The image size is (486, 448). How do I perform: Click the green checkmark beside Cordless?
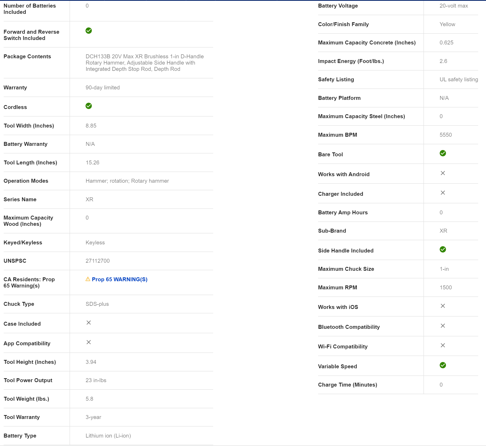(89, 106)
